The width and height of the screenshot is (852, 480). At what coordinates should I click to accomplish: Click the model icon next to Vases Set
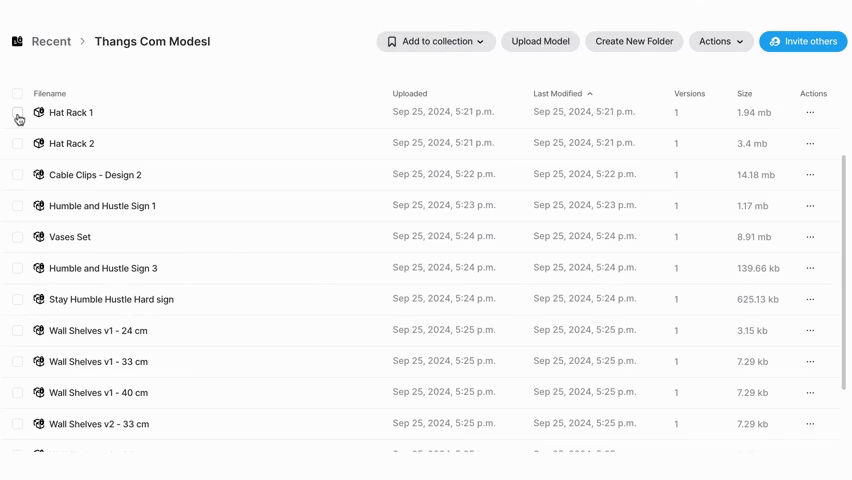coord(39,237)
